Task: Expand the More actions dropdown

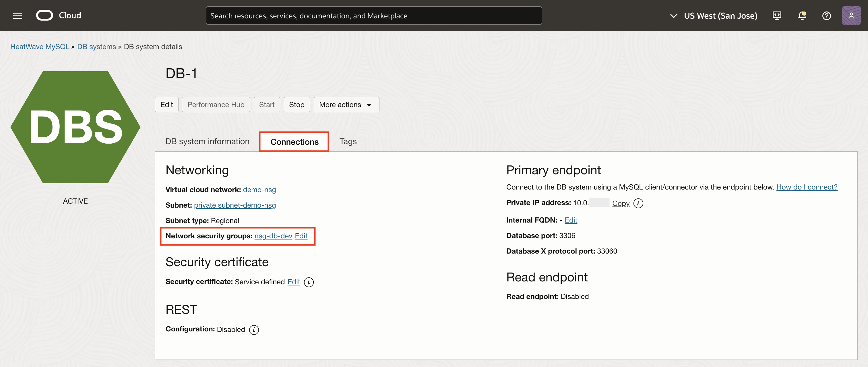Action: 346,105
